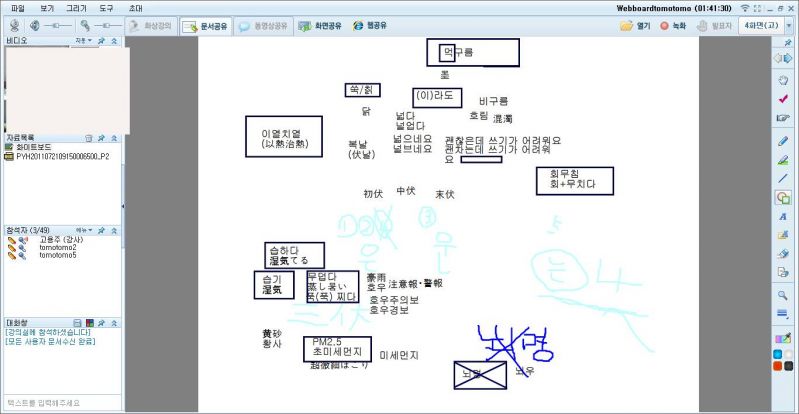Start recording with the 녹화 button
Image resolution: width=799 pixels, height=414 pixels.
click(x=675, y=26)
